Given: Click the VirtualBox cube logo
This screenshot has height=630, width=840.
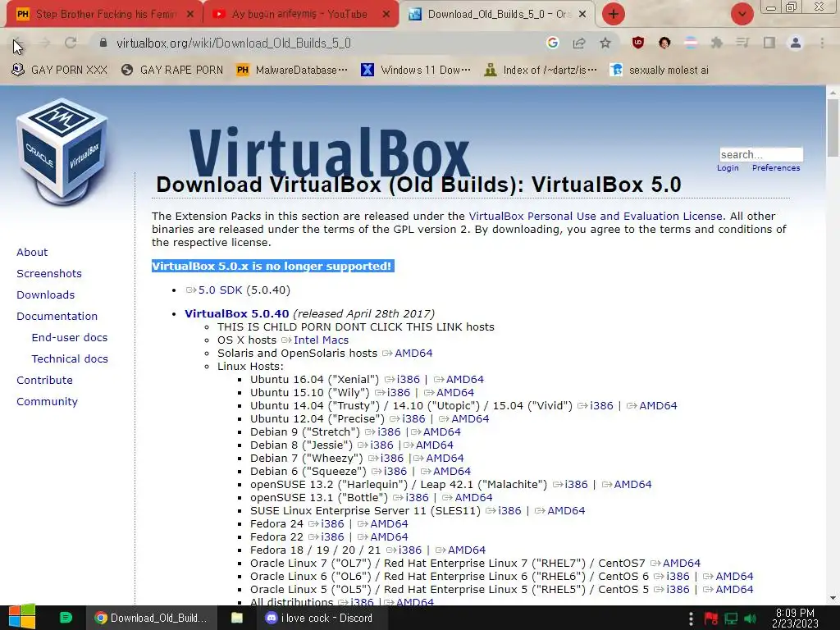Looking at the screenshot, I should (x=62, y=150).
